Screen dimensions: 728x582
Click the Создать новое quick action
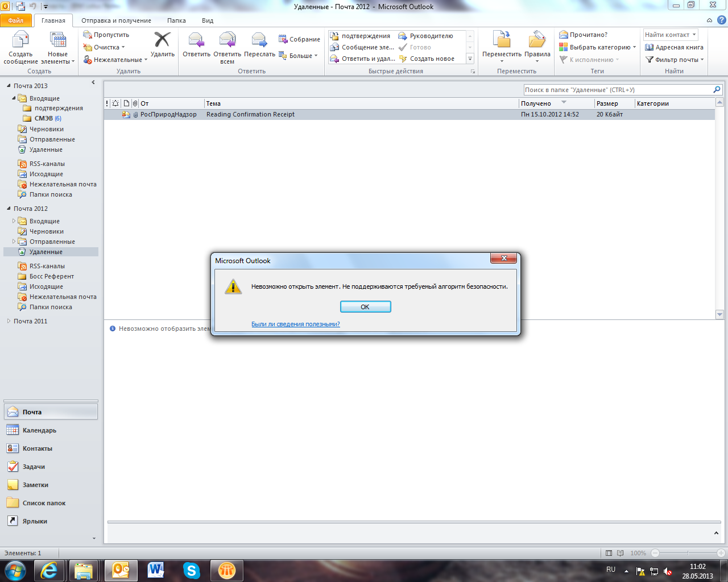[427, 59]
